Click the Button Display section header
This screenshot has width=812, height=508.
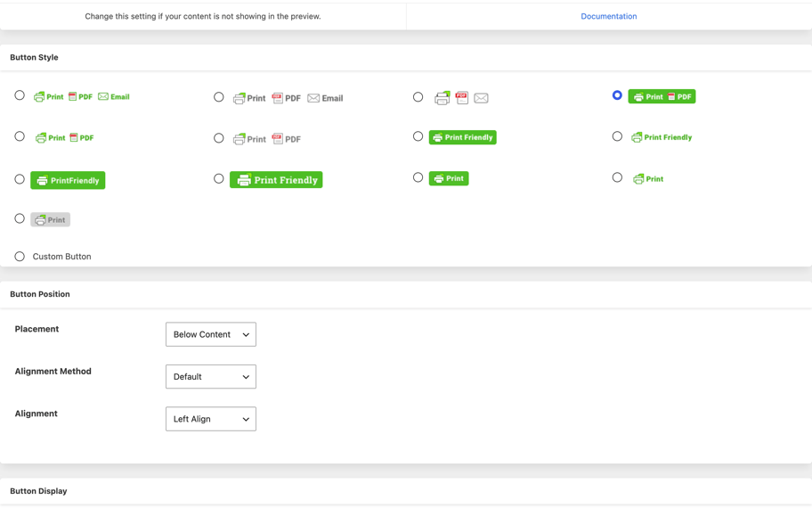38,491
